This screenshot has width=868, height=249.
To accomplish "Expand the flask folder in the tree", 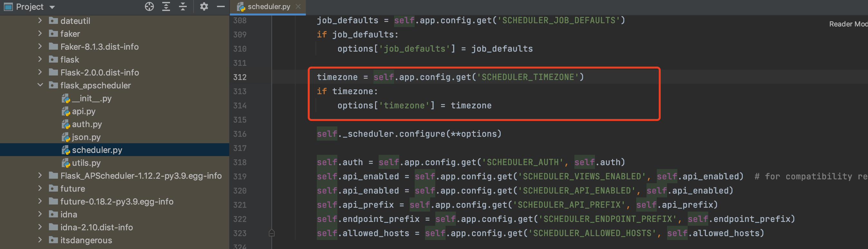I will 40,59.
